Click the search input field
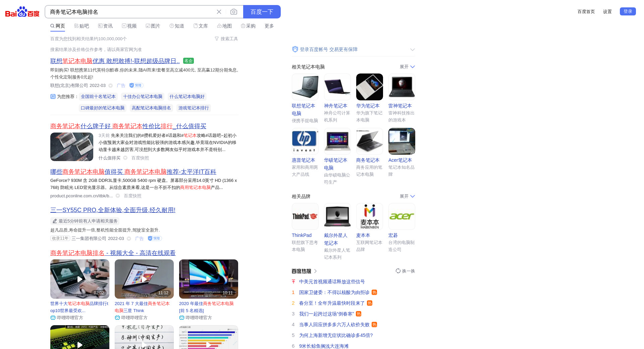The image size is (644, 349). (x=131, y=12)
